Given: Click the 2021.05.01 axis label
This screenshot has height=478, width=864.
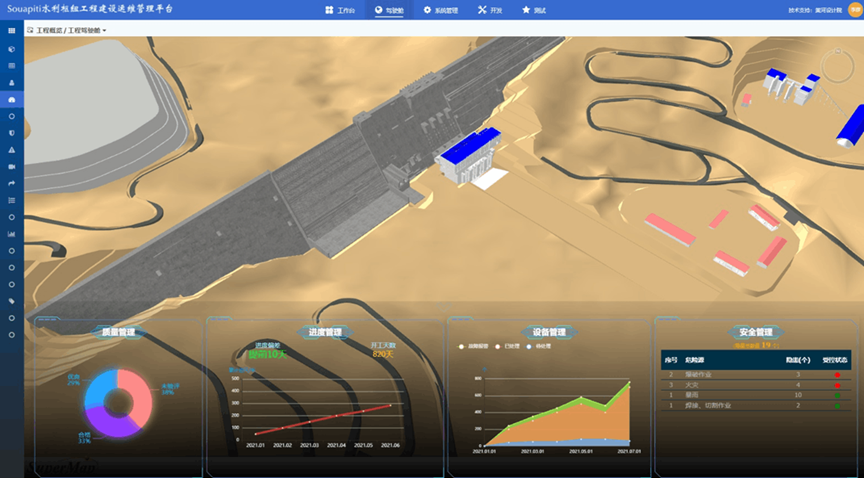Looking at the screenshot, I should coord(580,451).
